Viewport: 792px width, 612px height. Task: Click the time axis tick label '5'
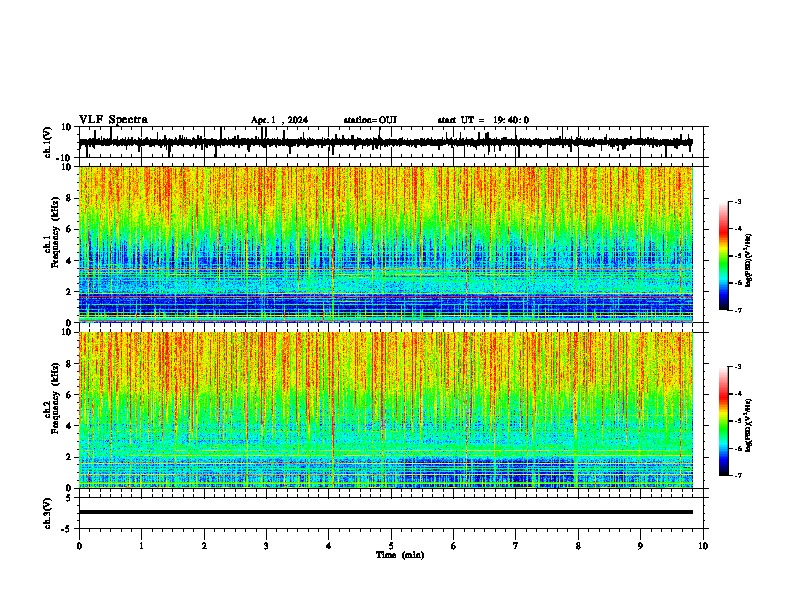[x=391, y=546]
